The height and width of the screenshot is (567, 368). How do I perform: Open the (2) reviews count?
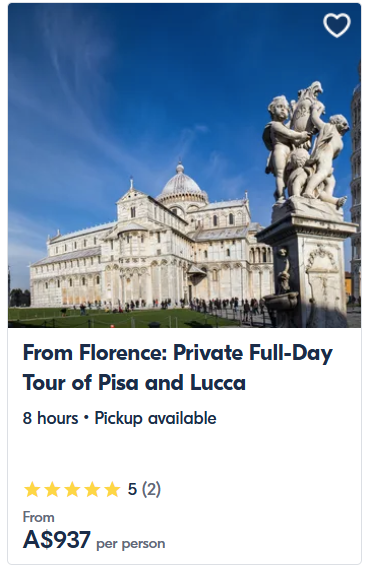click(x=151, y=489)
